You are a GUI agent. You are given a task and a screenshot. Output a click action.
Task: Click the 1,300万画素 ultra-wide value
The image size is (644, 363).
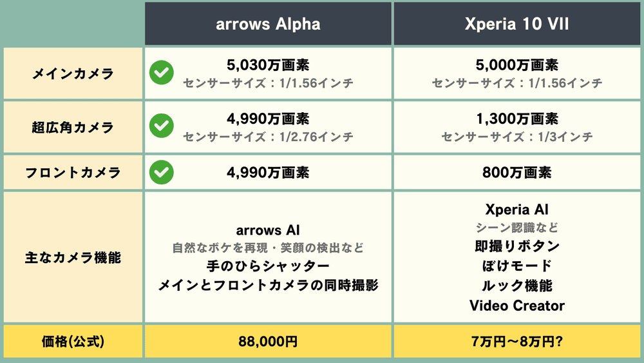[x=517, y=119]
